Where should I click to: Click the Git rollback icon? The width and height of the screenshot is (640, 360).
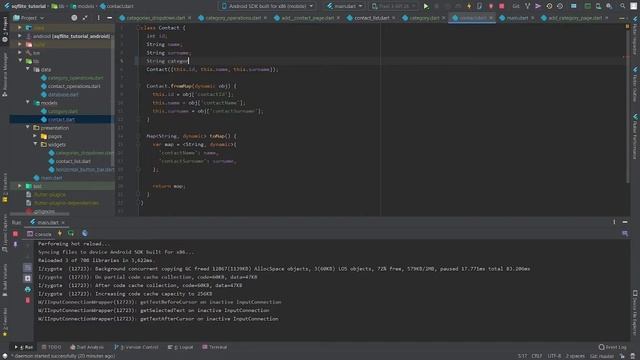(560, 6)
